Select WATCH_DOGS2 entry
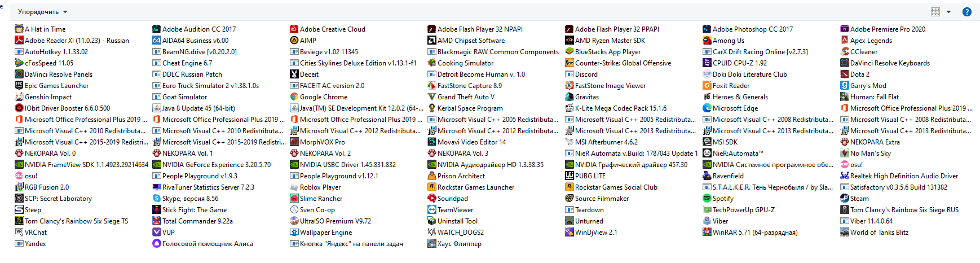Screen dimensions: 980x263 (x=456, y=232)
